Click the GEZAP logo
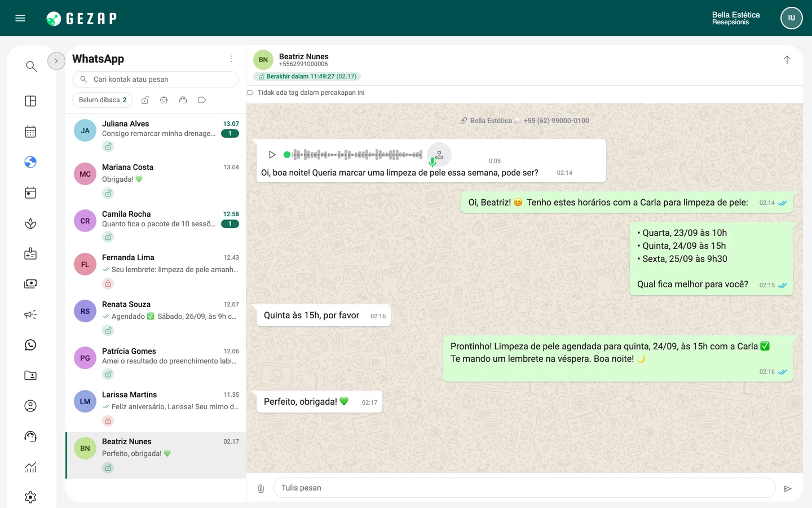This screenshot has height=508, width=812. [82, 19]
